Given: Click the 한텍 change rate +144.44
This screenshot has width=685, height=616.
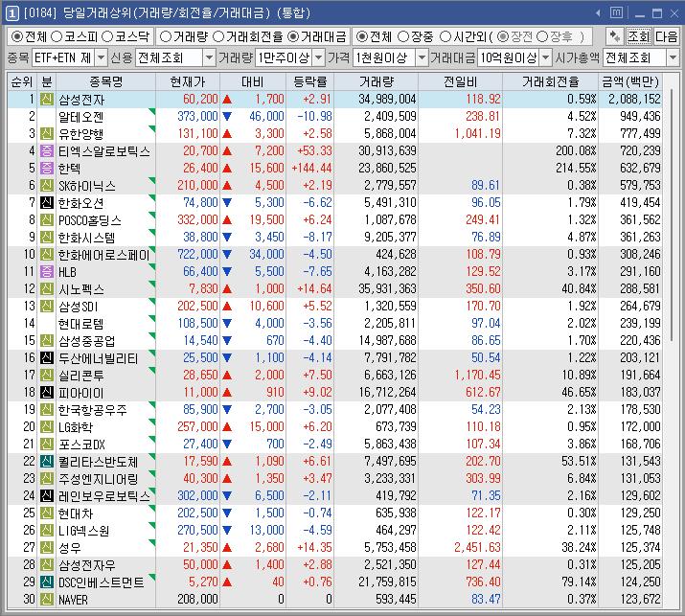Looking at the screenshot, I should (x=311, y=169).
